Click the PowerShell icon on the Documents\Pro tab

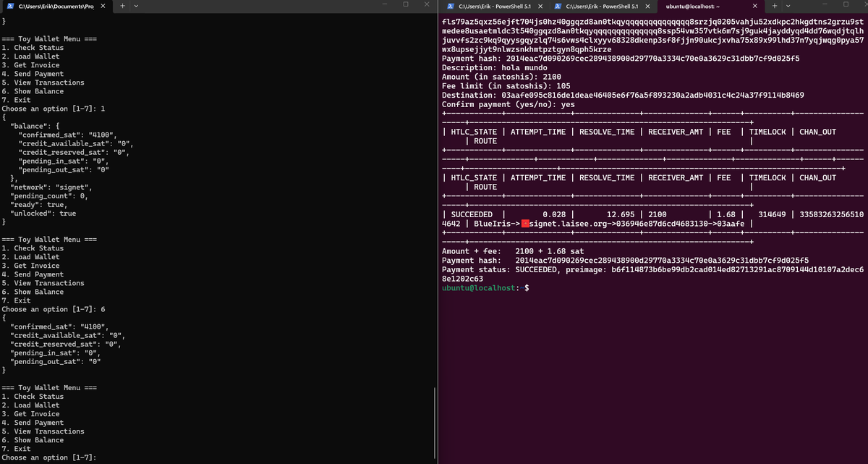(10, 6)
